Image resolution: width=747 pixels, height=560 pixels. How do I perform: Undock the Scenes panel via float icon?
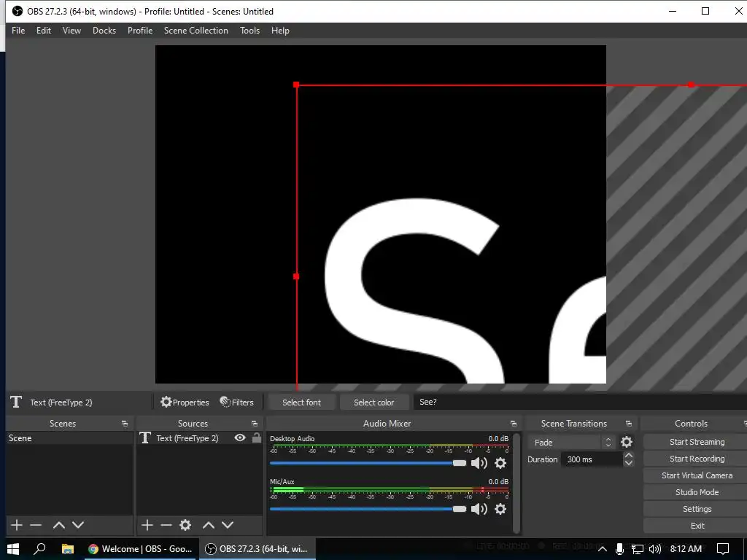[x=125, y=424]
